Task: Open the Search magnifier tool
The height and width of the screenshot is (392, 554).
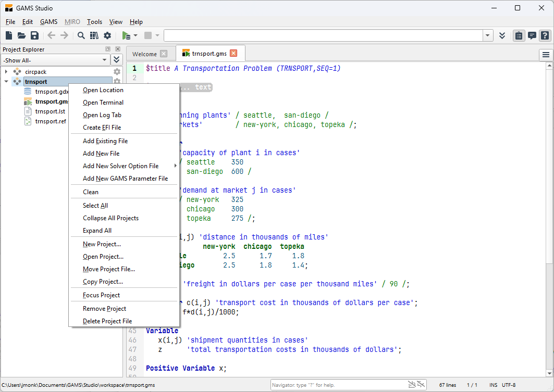Action: 81,35
